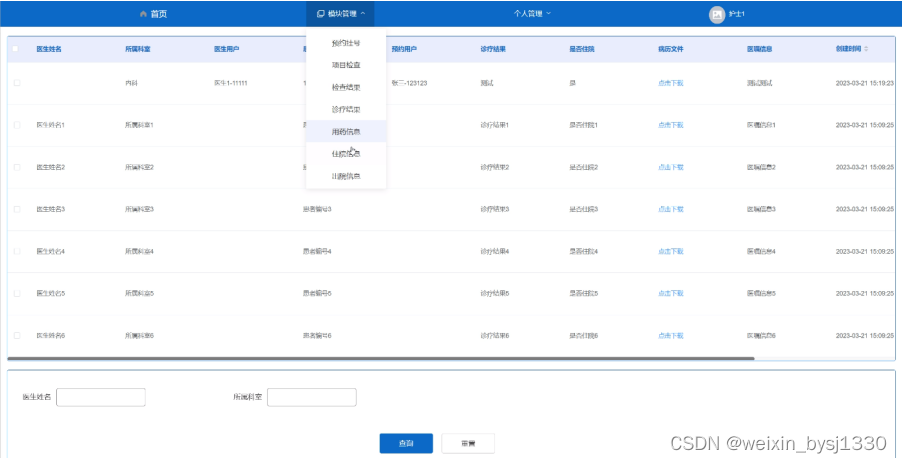Click the 医生姓名5 cell
The width and height of the screenshot is (902, 463).
(51, 293)
